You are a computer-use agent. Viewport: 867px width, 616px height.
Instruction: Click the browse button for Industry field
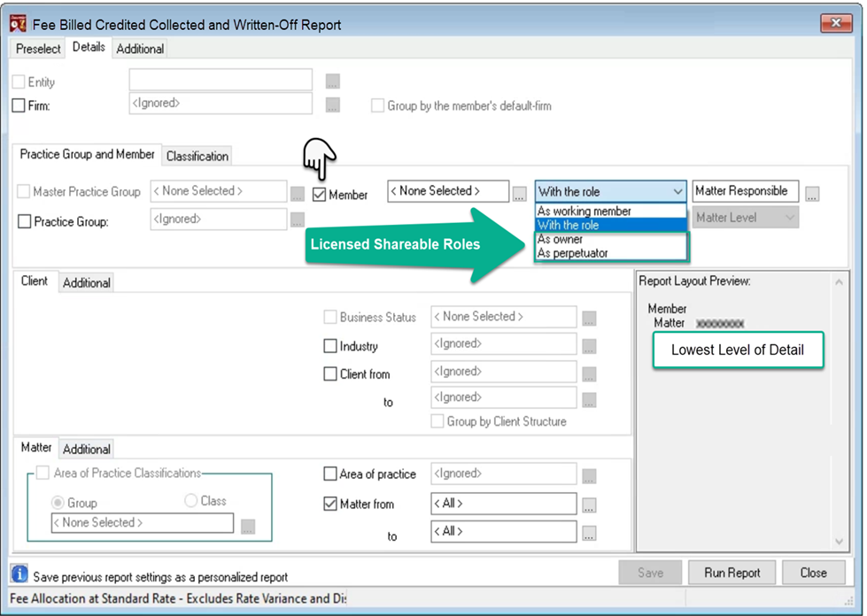tap(590, 346)
